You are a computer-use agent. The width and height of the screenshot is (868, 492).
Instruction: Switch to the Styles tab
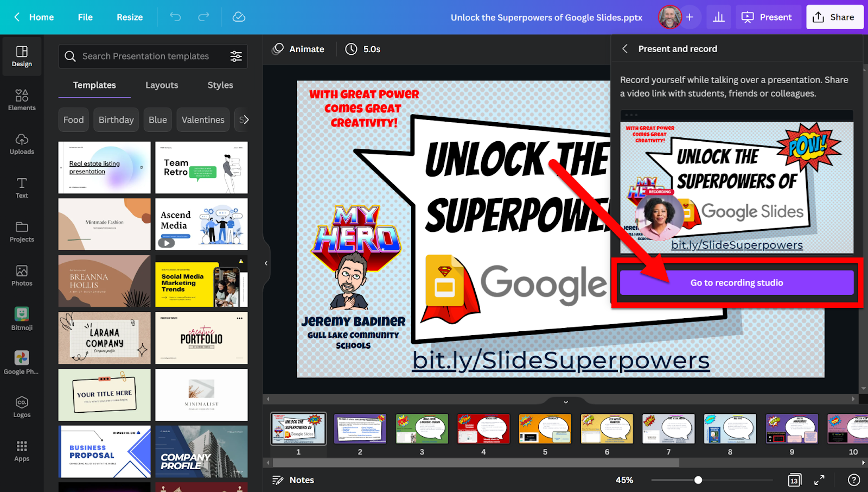(220, 85)
